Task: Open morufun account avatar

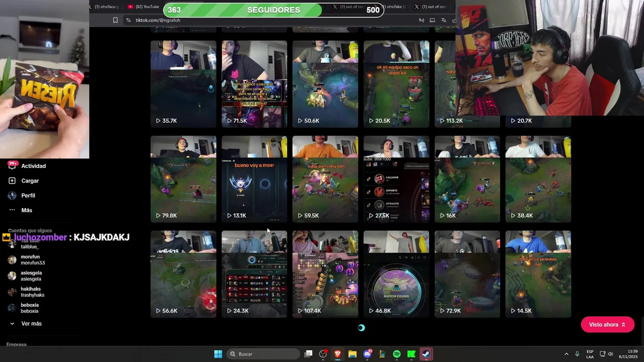Action: (12, 260)
